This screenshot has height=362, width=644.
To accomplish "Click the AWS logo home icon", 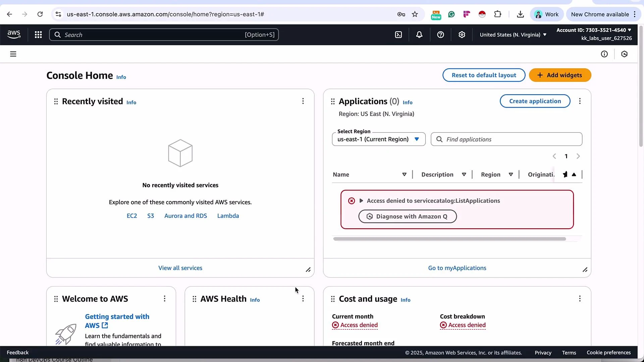I will 14,35.
